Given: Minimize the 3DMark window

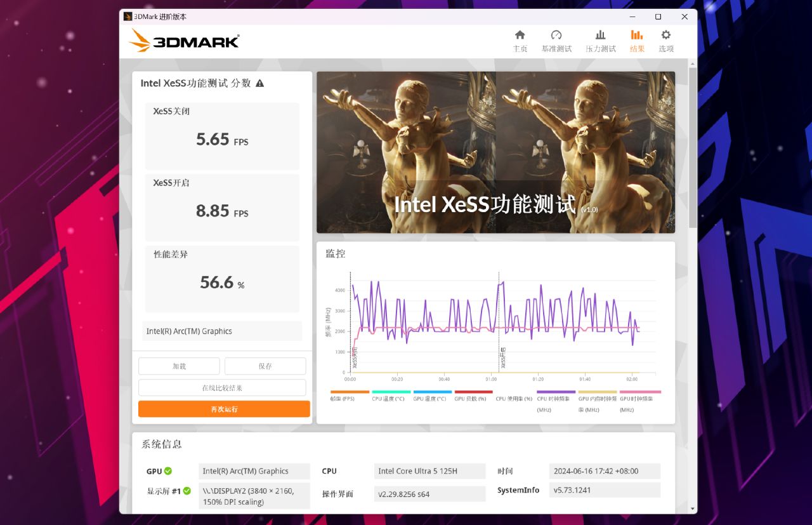Looking at the screenshot, I should click(x=632, y=17).
